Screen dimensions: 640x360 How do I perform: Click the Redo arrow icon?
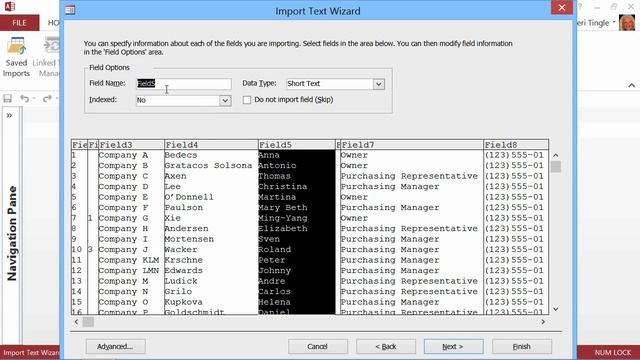tap(47, 98)
